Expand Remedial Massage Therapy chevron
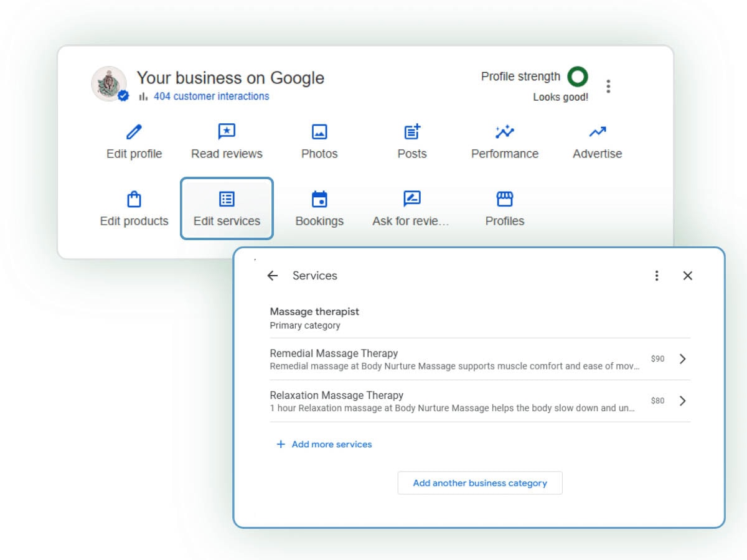The height and width of the screenshot is (560, 747). click(x=683, y=359)
